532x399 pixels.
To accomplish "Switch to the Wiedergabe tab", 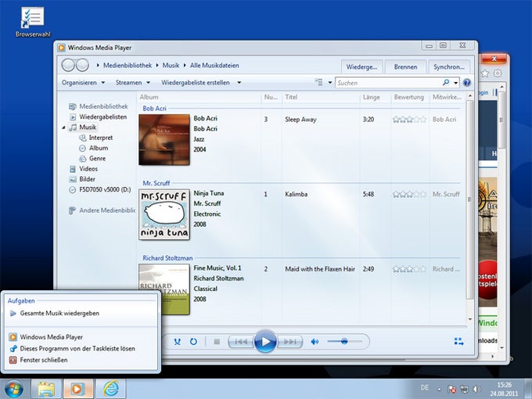I will 361,66.
